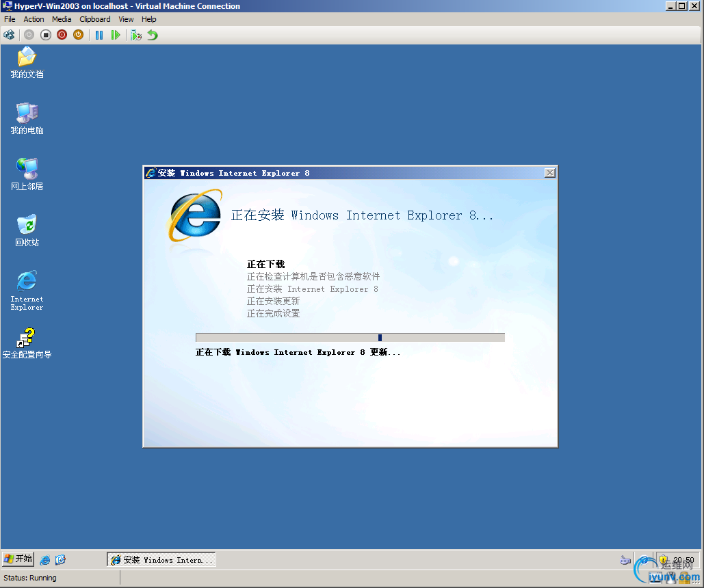Screen dimensions: 704x588
Task: Click the 正在下载 step text
Action: pos(265,265)
